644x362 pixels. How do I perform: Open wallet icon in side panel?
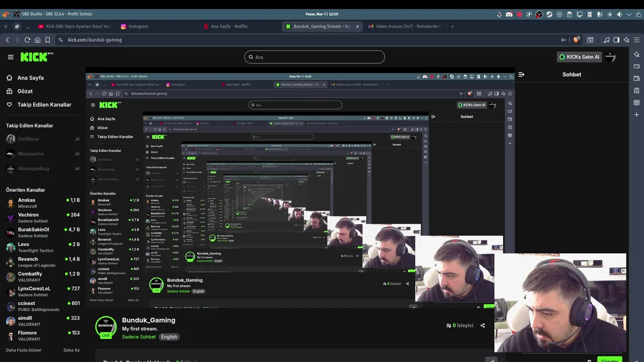pos(636,78)
